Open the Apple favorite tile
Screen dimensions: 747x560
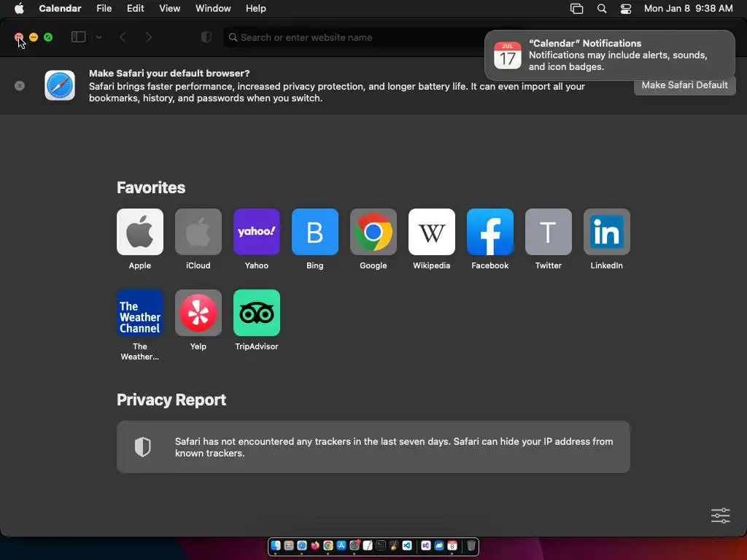139,232
